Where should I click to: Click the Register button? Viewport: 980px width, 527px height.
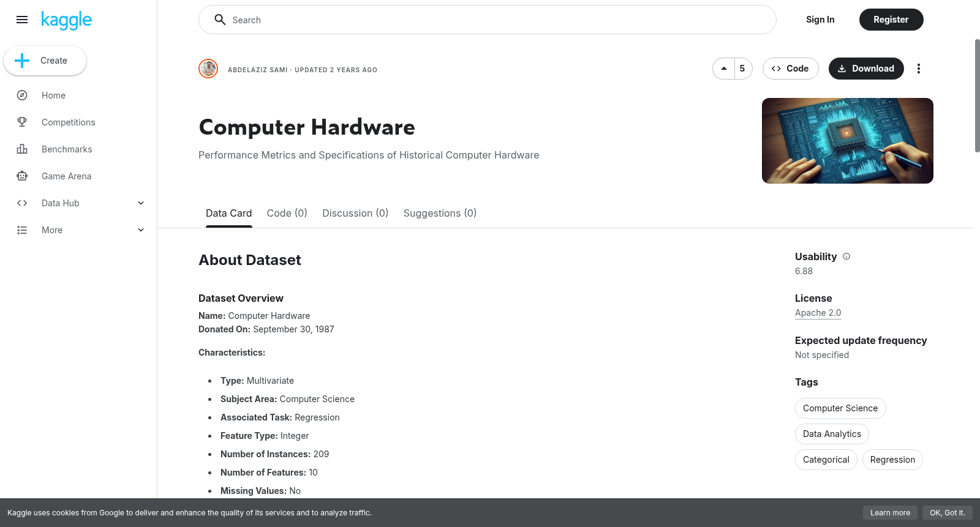pyautogui.click(x=891, y=20)
